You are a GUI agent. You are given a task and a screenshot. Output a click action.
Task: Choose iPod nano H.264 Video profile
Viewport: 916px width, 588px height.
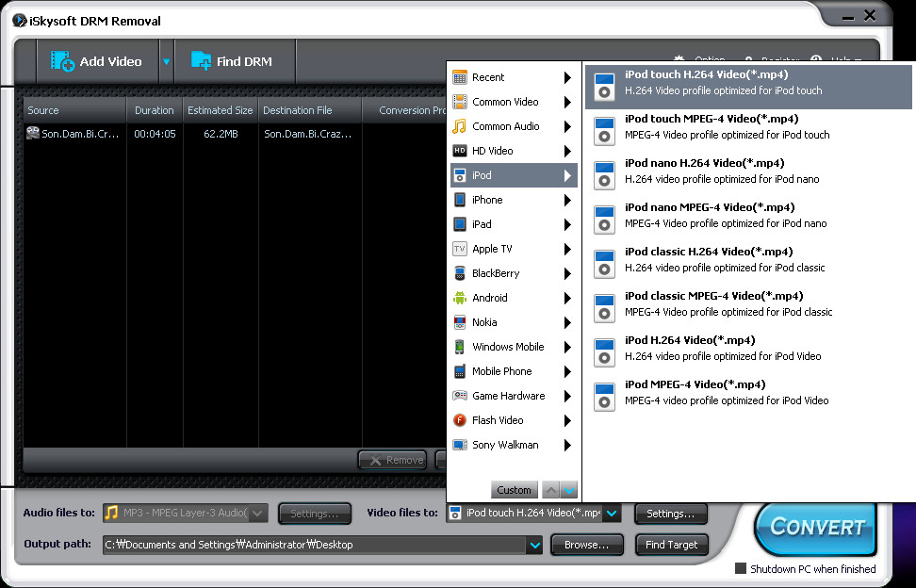pyautogui.click(x=748, y=175)
